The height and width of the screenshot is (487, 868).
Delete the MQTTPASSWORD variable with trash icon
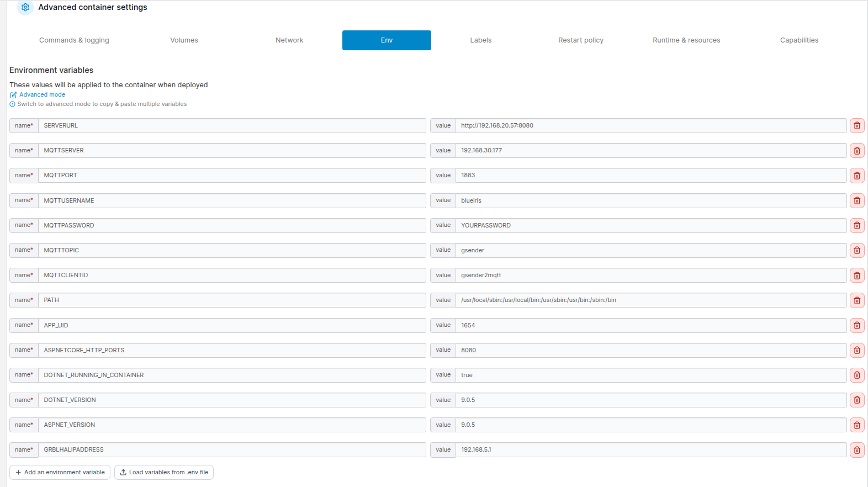coord(856,225)
